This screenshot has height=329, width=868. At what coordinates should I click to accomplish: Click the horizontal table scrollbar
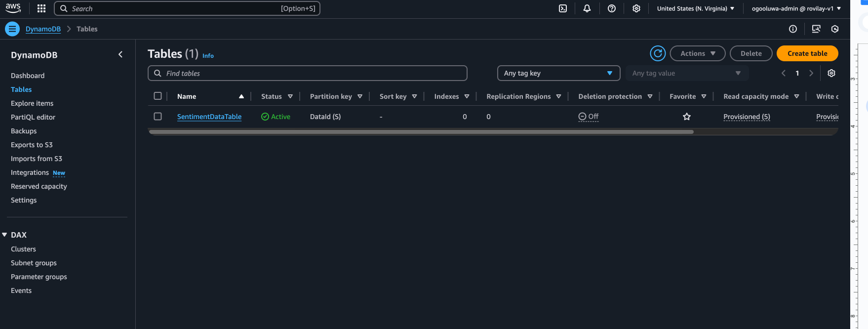click(x=421, y=132)
